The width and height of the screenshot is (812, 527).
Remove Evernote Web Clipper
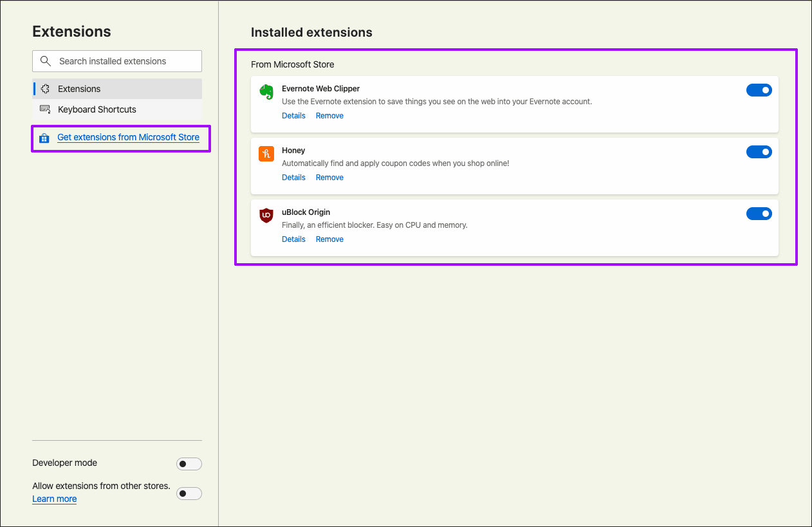[x=329, y=116]
